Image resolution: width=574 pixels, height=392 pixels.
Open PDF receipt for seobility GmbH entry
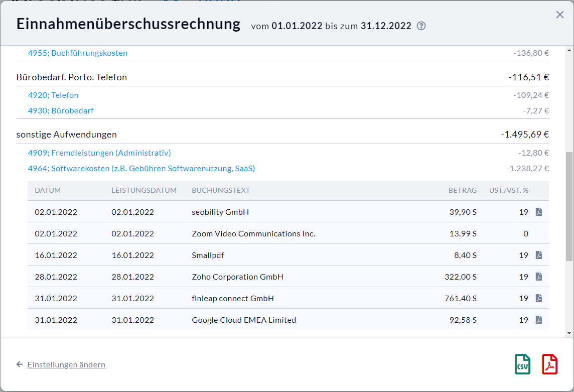pos(538,212)
